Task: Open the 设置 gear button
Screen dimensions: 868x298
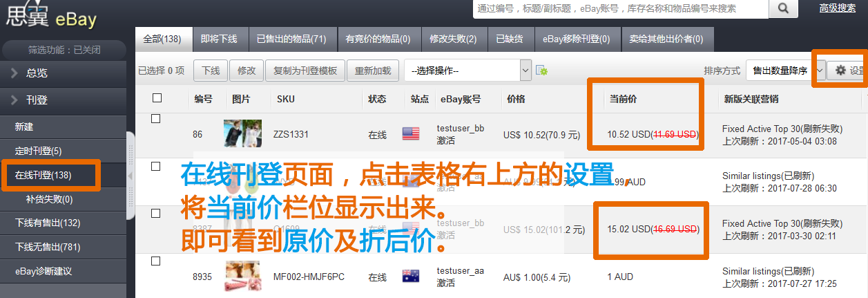Action: 848,71
